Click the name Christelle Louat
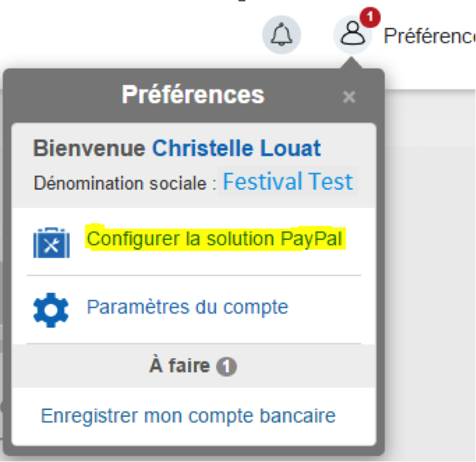Screen dimensions: 476x462 click(x=236, y=148)
